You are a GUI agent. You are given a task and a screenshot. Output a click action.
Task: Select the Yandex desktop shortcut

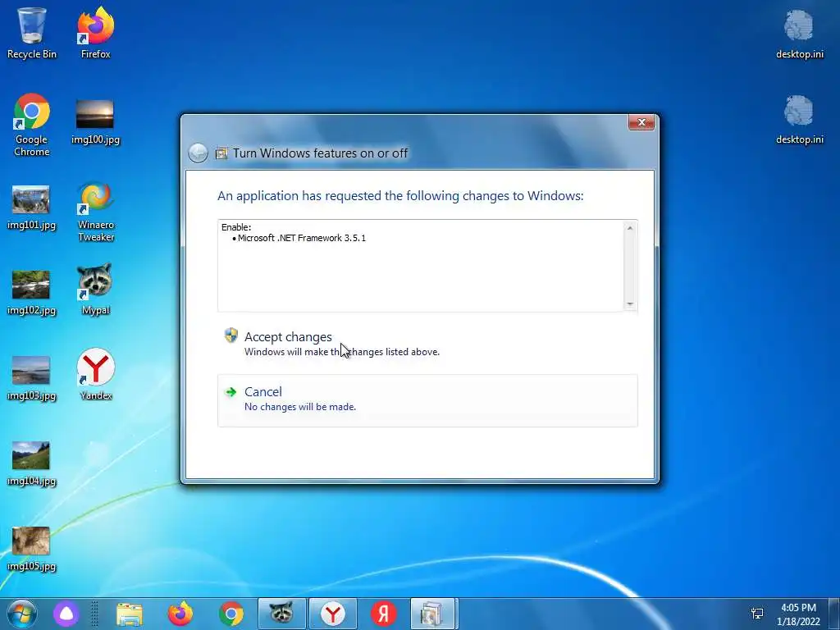(x=95, y=374)
